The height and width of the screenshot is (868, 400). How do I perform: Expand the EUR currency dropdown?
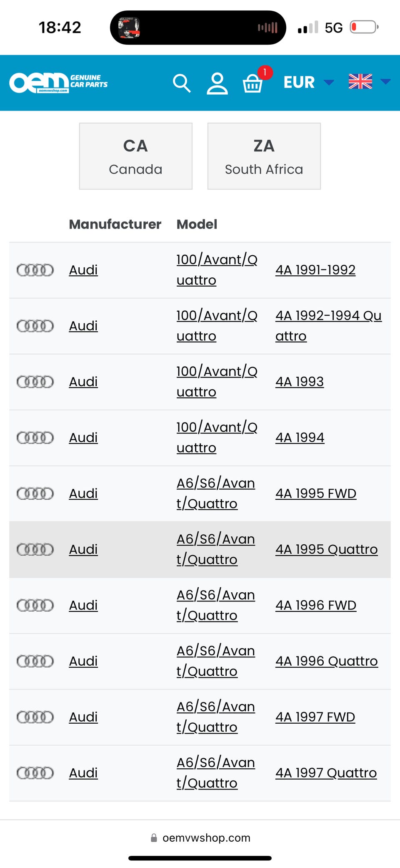[x=308, y=82]
